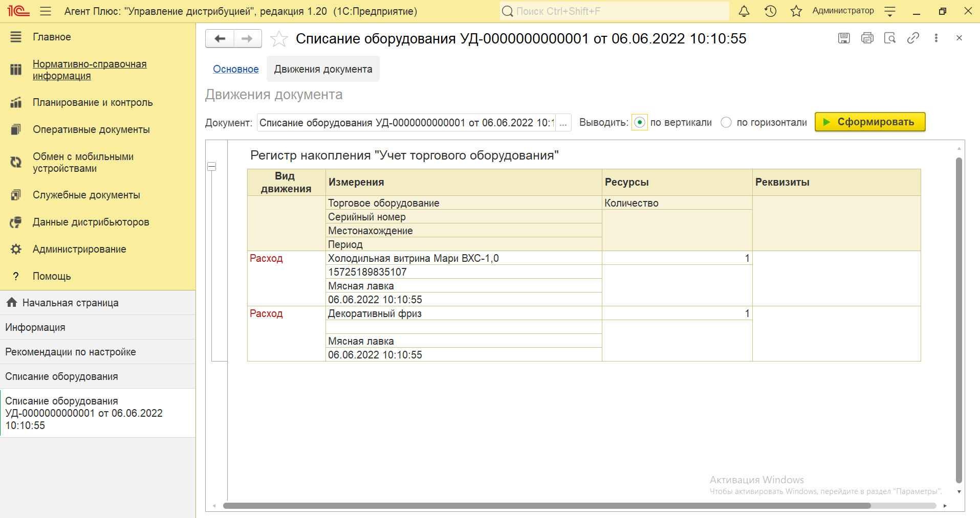This screenshot has height=518, width=980.
Task: Open the service settings menu near Администратор
Action: (x=890, y=11)
